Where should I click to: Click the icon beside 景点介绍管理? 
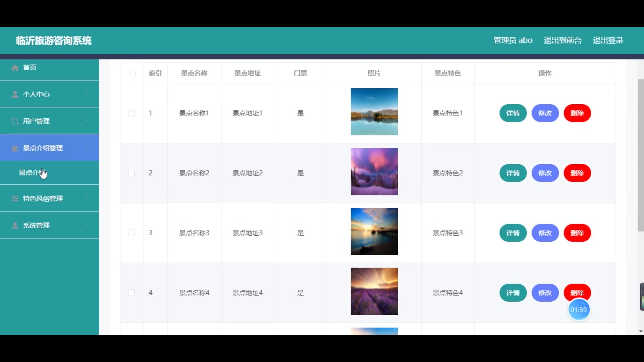tap(15, 148)
